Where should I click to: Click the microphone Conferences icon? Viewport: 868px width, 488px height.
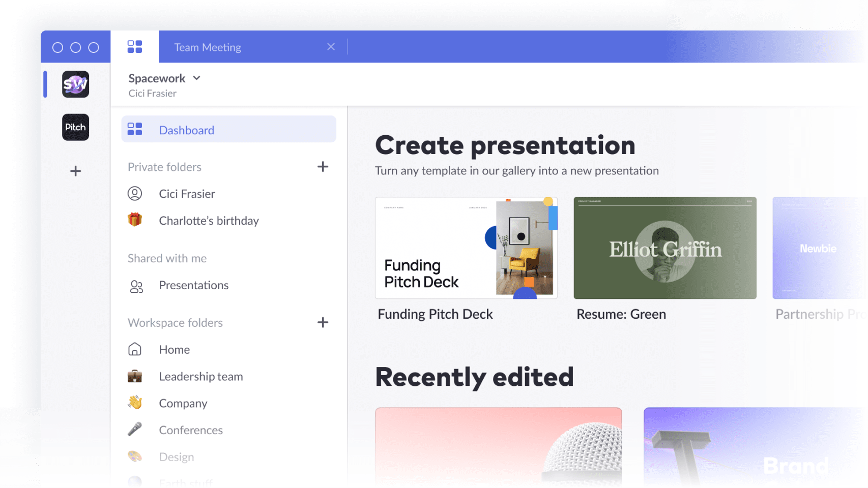click(135, 430)
